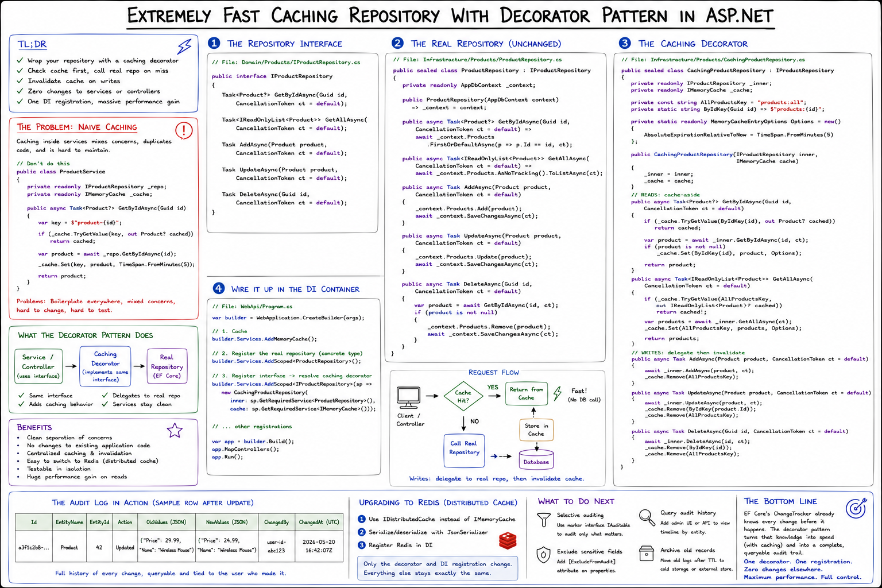Screen dimensions: 882x588
Task: Click The Real Repository (Unchanged) heading
Action: tap(486, 44)
